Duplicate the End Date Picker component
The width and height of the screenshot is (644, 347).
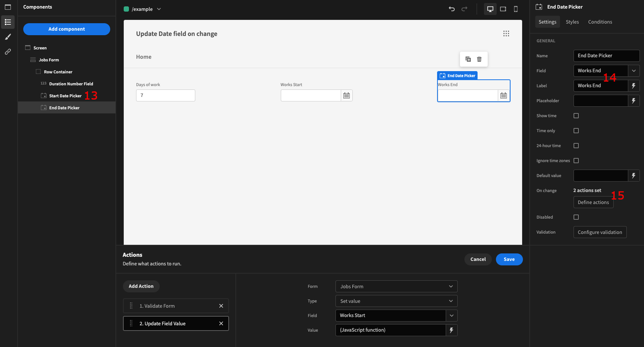(468, 59)
